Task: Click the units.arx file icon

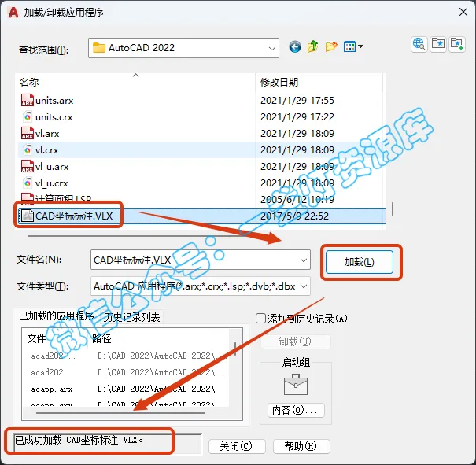Action: pyautogui.click(x=28, y=100)
